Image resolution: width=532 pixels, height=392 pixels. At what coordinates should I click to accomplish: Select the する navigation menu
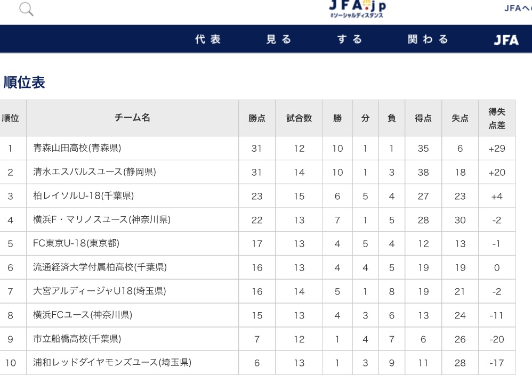(x=350, y=39)
